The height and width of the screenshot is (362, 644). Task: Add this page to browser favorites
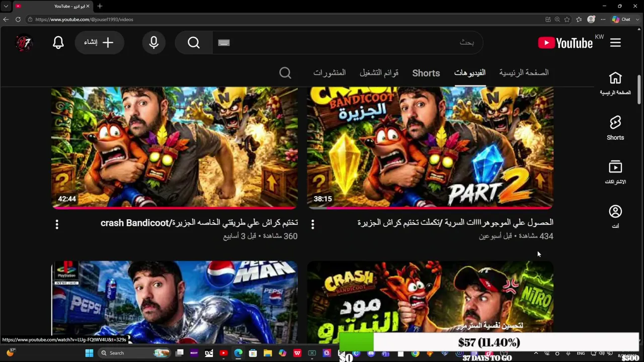(567, 19)
